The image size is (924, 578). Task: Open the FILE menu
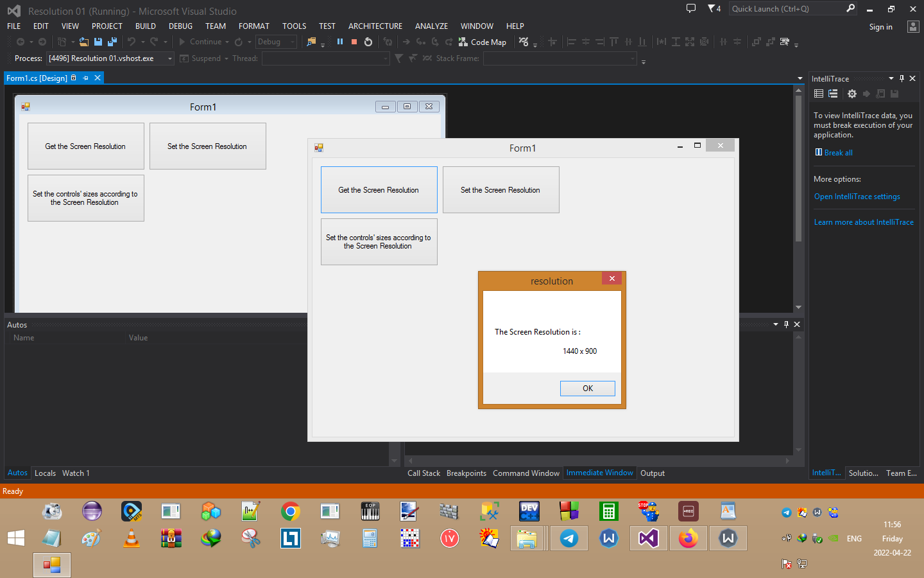click(14, 26)
